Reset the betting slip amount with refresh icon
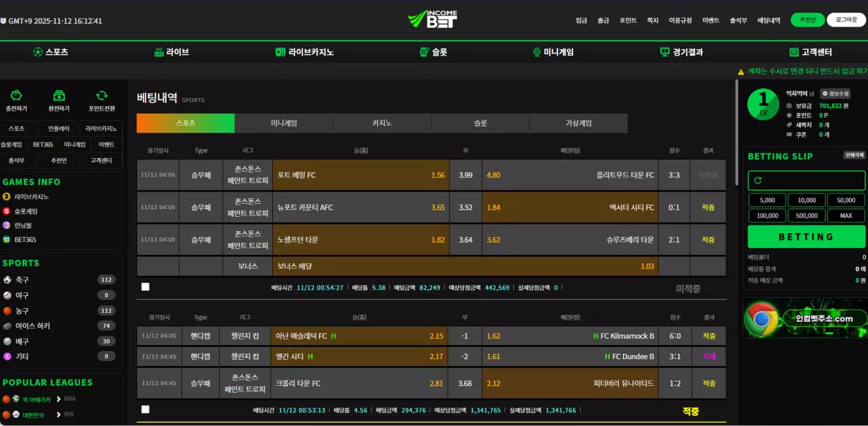868x426 pixels. pos(757,181)
